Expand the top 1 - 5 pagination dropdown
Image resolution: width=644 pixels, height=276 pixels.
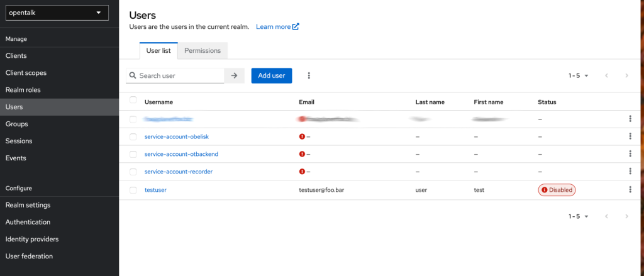tap(578, 75)
